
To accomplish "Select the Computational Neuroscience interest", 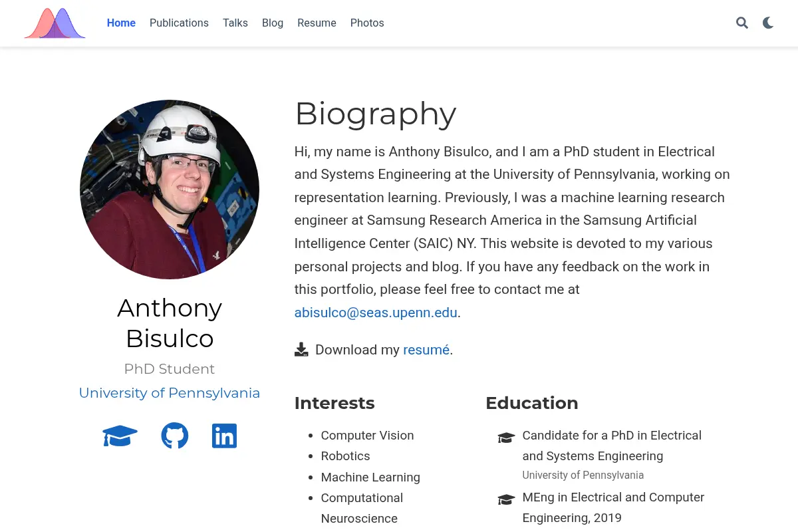I will point(362,508).
